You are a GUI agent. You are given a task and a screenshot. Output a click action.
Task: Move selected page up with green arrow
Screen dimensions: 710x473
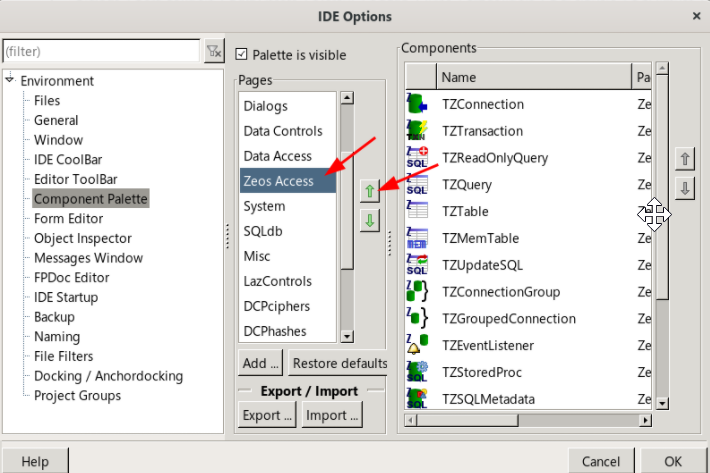370,191
